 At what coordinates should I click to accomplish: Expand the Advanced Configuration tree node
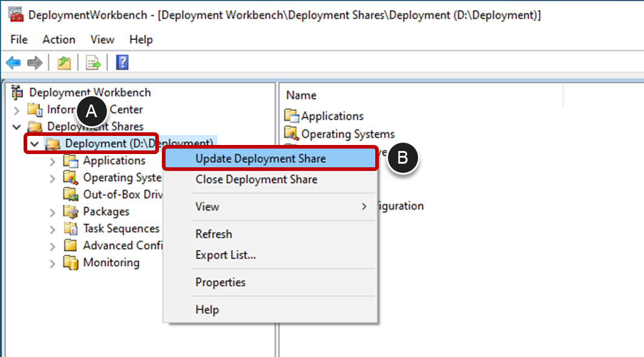pyautogui.click(x=53, y=246)
